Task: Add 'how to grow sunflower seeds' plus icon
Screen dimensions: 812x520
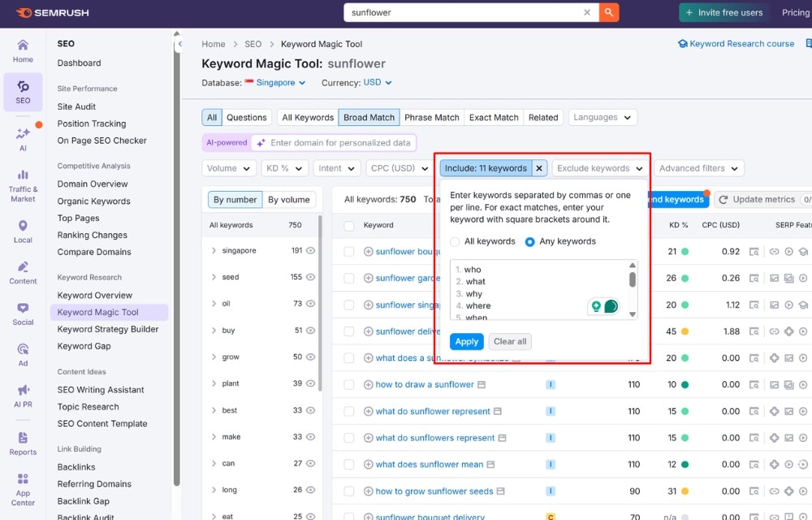Action: coord(368,491)
